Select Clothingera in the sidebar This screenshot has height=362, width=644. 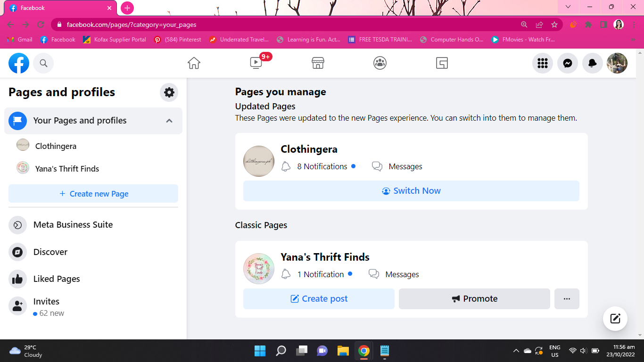coord(93,146)
